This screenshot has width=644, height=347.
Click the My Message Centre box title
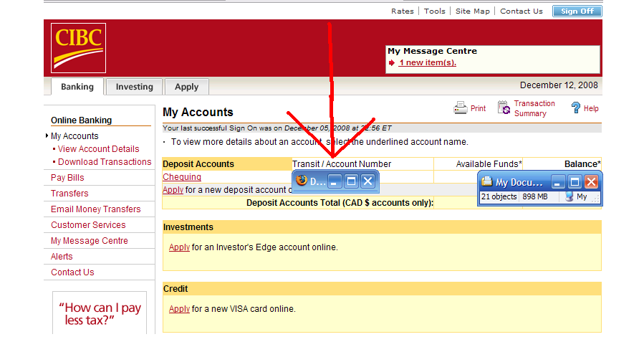point(433,51)
